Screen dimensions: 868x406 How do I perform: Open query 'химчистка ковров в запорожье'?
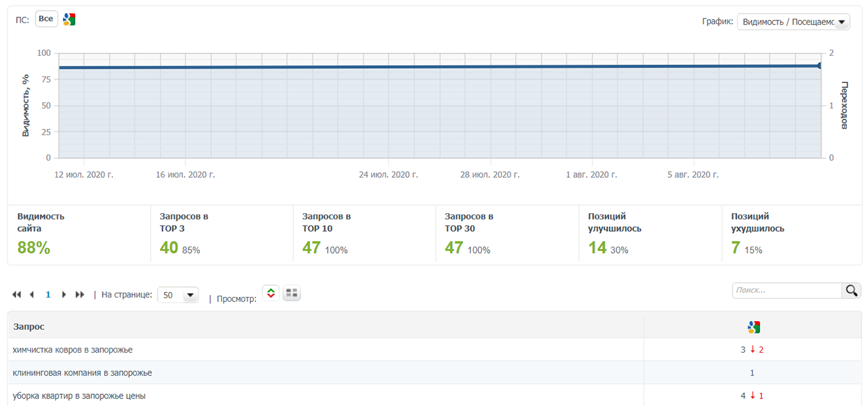click(73, 350)
